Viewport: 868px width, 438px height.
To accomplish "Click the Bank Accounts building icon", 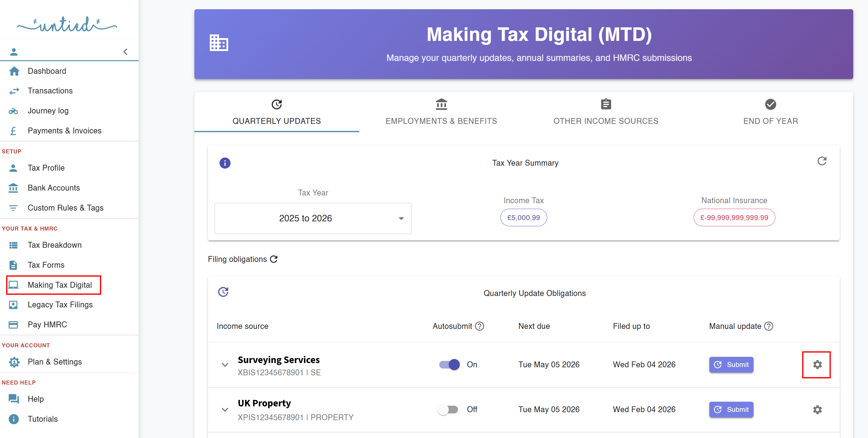I will pyautogui.click(x=14, y=187).
